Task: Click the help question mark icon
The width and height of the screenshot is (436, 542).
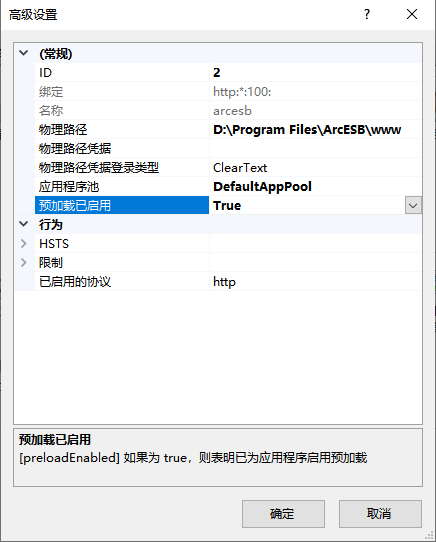Action: pyautogui.click(x=367, y=15)
